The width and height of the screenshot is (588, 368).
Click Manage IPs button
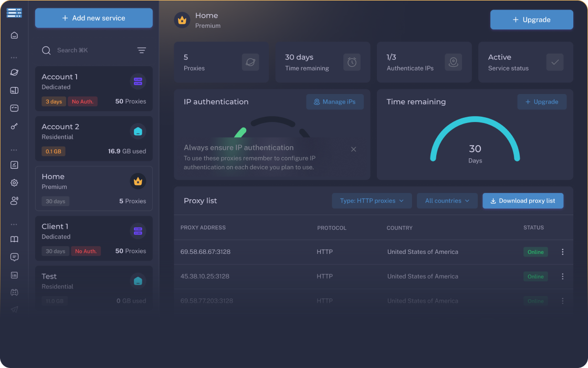click(334, 102)
